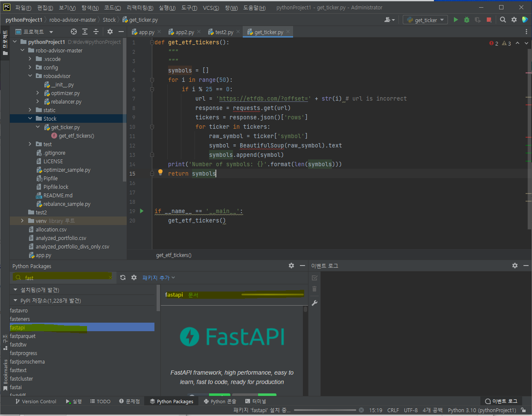The image size is (532, 416).
Task: Run with coverage icon in toolbar
Action: pyautogui.click(x=478, y=20)
